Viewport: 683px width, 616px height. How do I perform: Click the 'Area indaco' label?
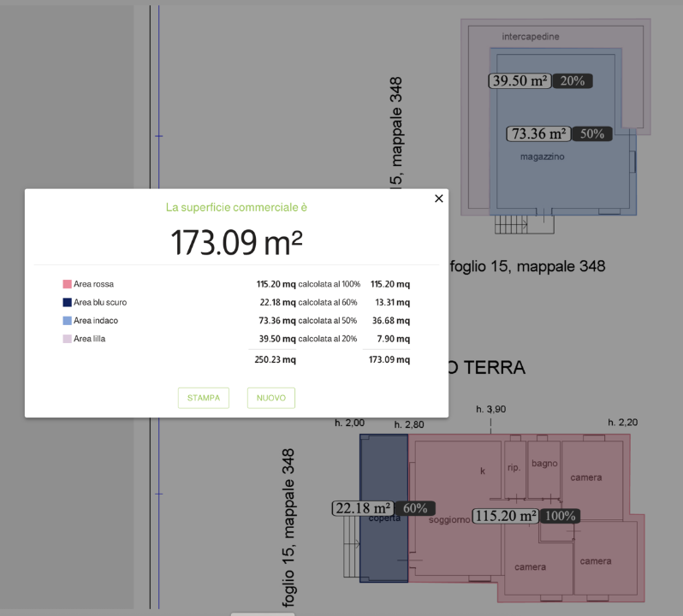point(96,321)
